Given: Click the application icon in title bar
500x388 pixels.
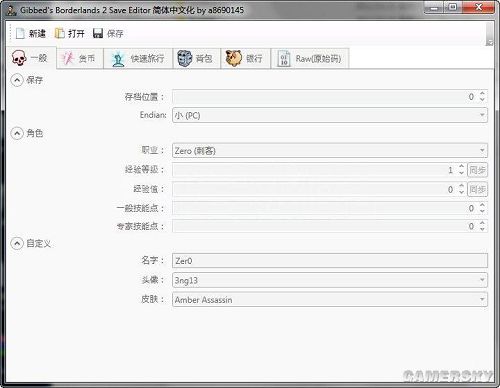Looking at the screenshot, I should 12,10.
